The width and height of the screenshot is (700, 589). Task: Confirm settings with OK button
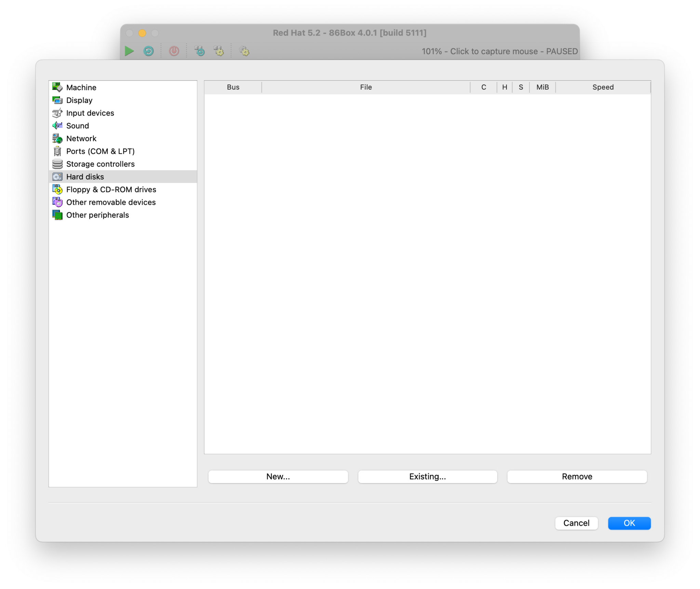[629, 523]
